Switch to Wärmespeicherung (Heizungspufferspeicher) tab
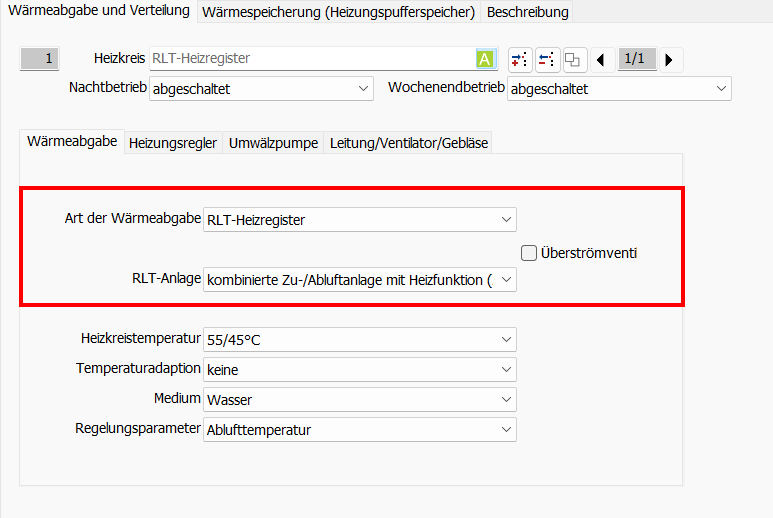Image resolution: width=773 pixels, height=518 pixels. pos(339,12)
